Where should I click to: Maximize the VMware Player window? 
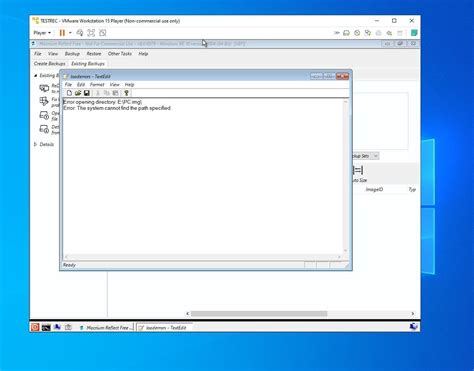pyautogui.click(x=394, y=21)
